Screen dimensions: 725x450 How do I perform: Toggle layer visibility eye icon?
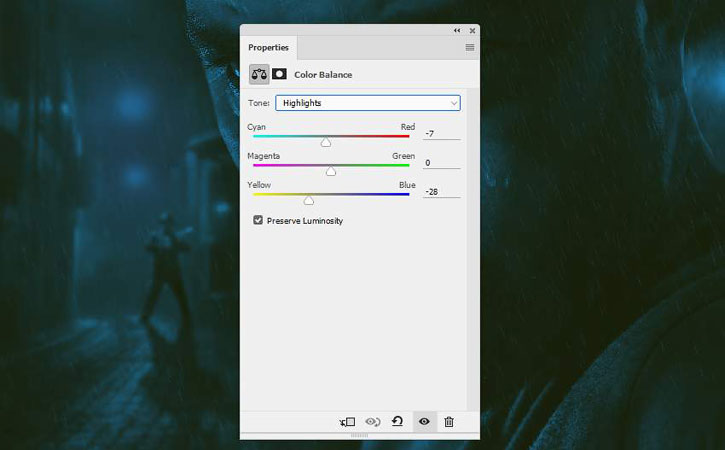click(x=424, y=421)
